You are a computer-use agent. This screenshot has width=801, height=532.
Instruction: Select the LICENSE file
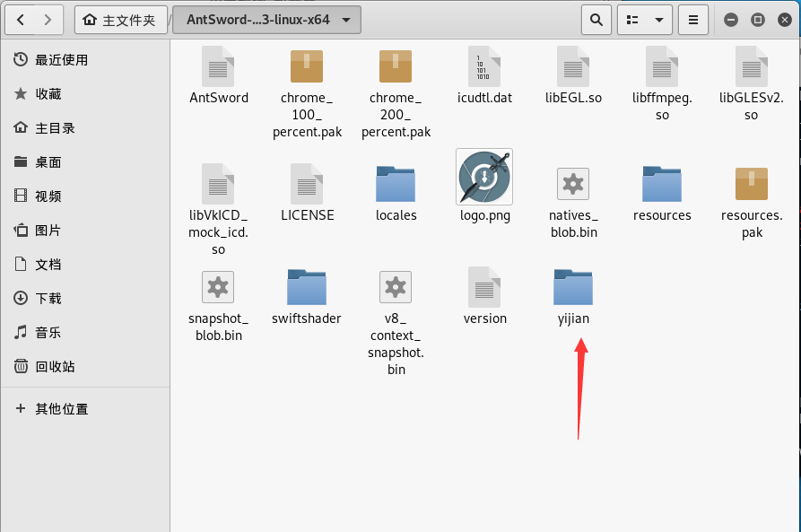coord(307,193)
